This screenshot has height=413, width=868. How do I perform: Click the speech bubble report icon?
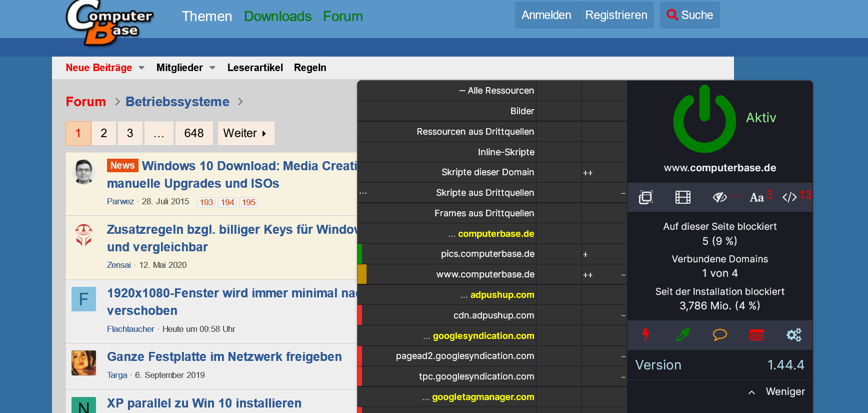719,335
